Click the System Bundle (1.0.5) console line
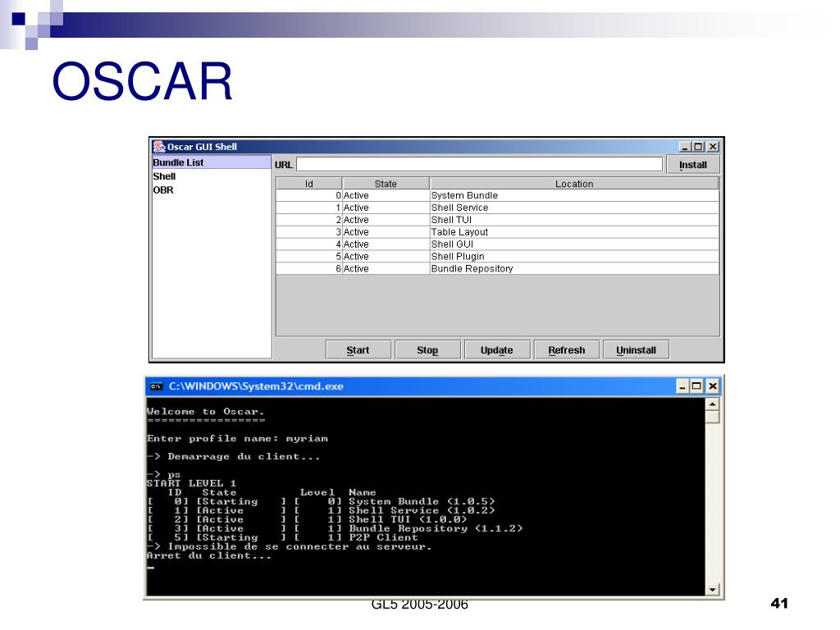Viewport: 840px width, 630px height. pos(322,501)
